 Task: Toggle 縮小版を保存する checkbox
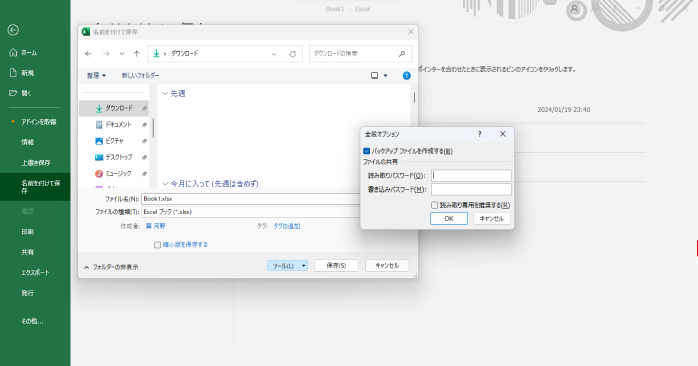pyautogui.click(x=157, y=245)
